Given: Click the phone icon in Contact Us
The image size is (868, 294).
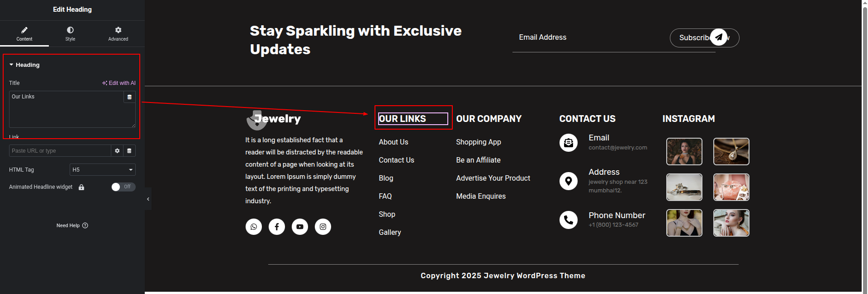Looking at the screenshot, I should point(569,220).
